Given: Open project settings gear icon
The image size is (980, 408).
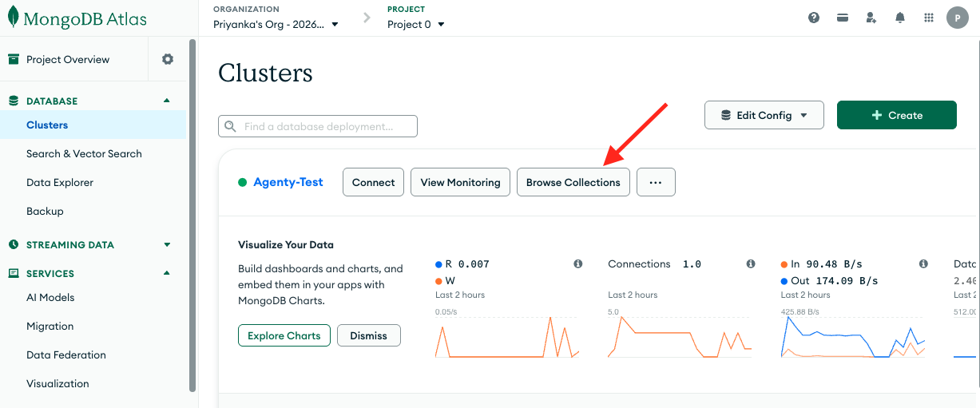Looking at the screenshot, I should pos(168,59).
